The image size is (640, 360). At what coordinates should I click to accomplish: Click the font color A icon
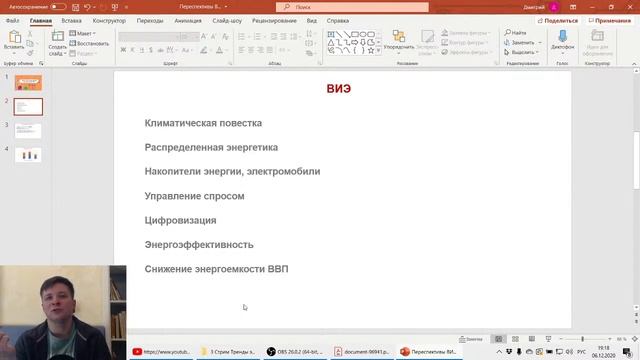219,50
